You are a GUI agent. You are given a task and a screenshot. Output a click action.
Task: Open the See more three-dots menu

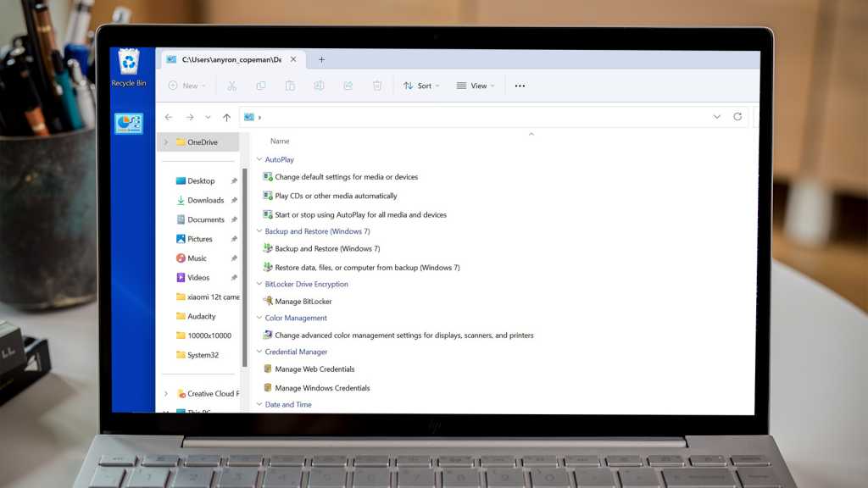[x=520, y=86]
